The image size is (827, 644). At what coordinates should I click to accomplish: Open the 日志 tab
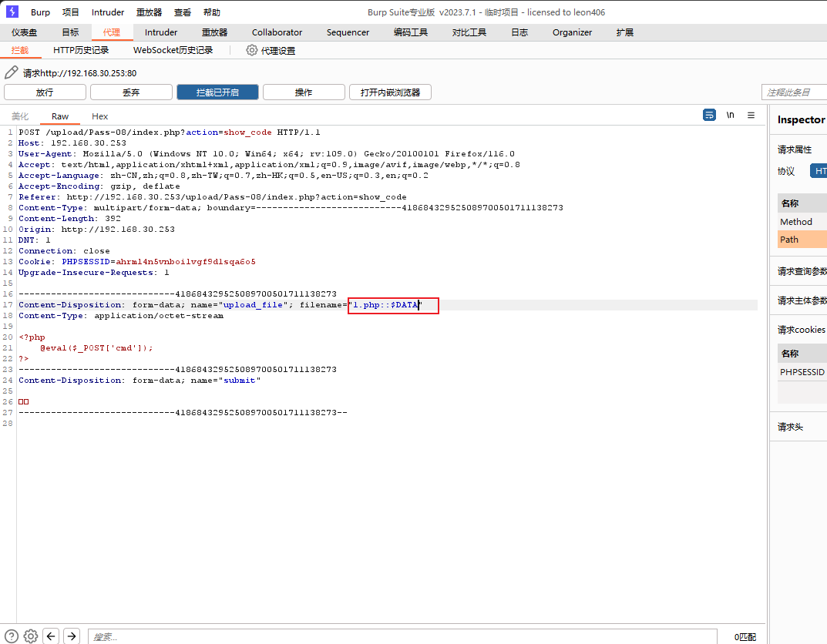[519, 32]
